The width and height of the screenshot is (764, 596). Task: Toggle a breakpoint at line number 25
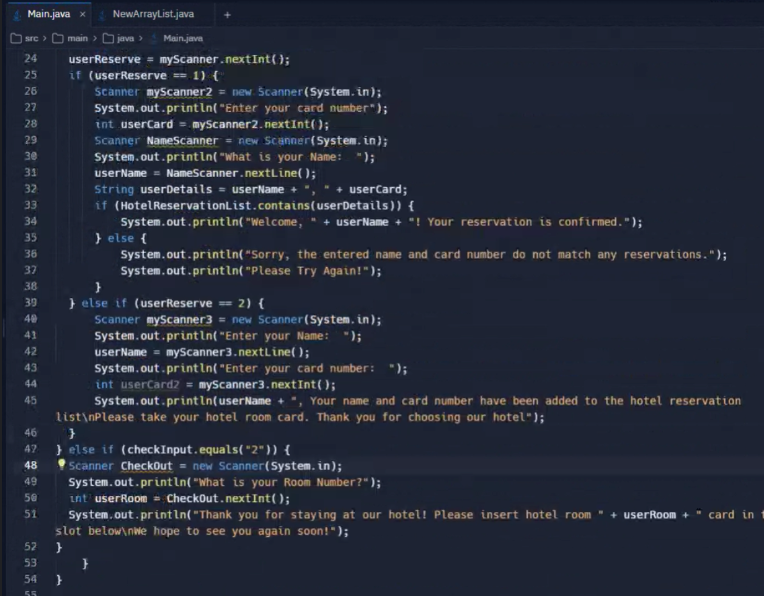click(x=30, y=75)
